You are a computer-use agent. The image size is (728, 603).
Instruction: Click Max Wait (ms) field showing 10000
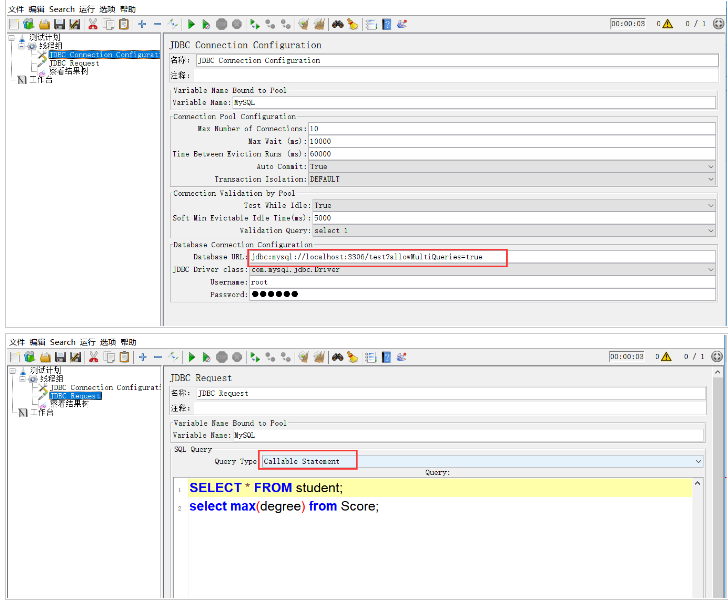point(512,141)
